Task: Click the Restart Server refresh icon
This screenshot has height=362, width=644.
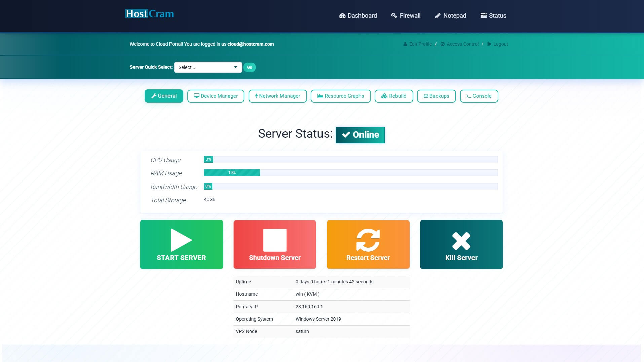Action: click(368, 240)
